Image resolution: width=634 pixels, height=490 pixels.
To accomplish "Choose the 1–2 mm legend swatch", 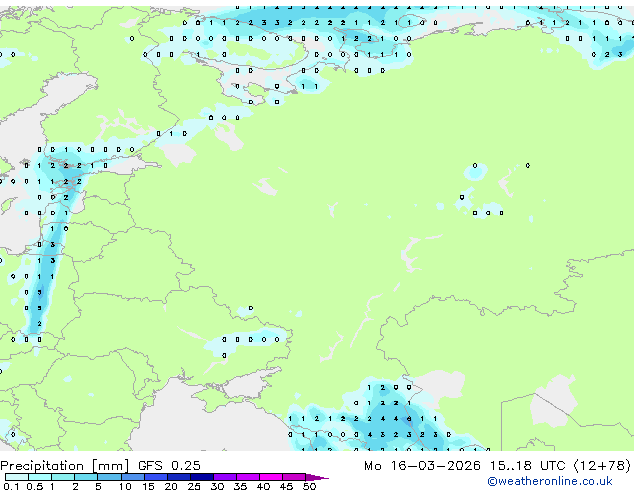I will pos(63,477).
